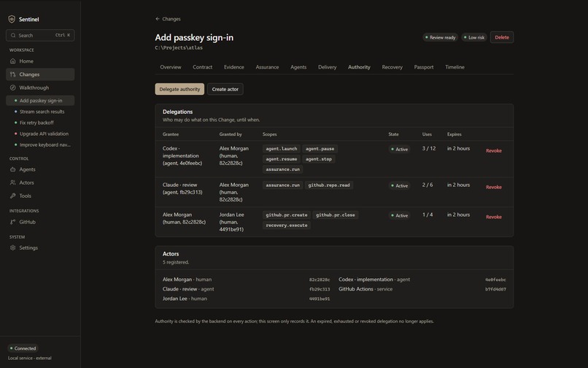Open Settings page
588x368 pixels.
tap(40, 248)
